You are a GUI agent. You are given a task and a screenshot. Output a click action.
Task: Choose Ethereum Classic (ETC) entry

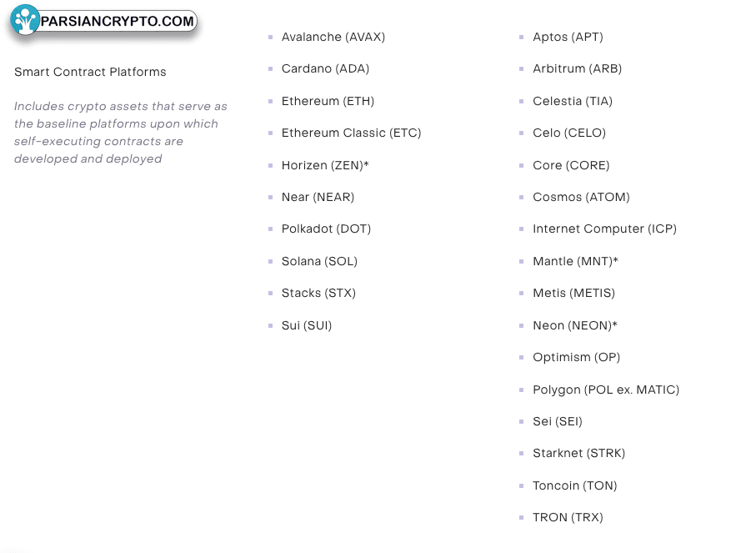351,133
